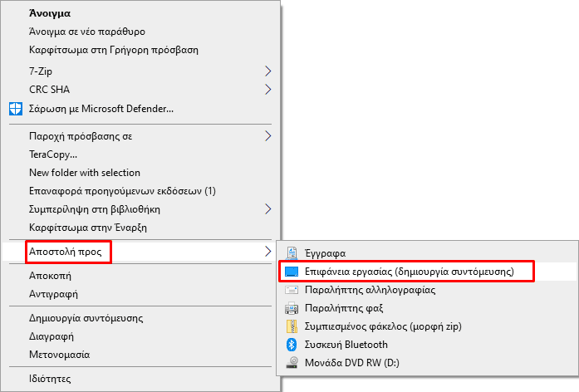This screenshot has width=579, height=392.
Task: Expand the CRC SHA submenu arrow
Action: 268,90
